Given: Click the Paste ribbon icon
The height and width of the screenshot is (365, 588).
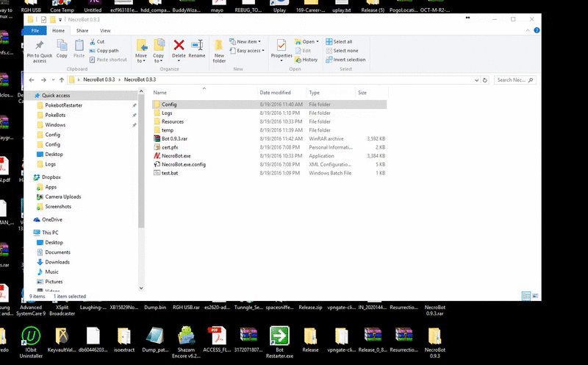Looking at the screenshot, I should click(x=79, y=49).
